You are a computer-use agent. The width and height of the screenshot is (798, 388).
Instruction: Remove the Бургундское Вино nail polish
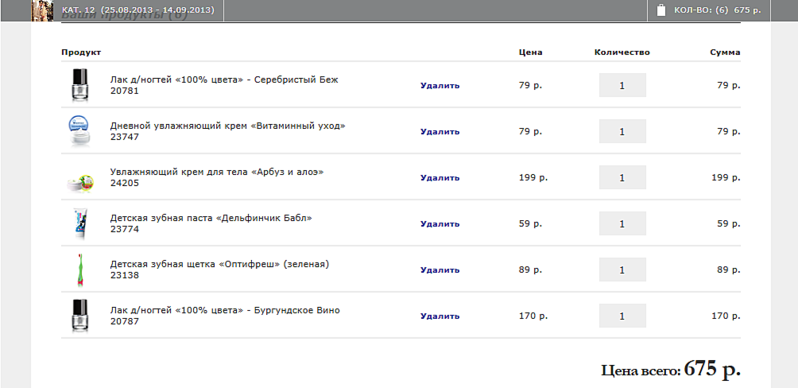pyautogui.click(x=440, y=316)
